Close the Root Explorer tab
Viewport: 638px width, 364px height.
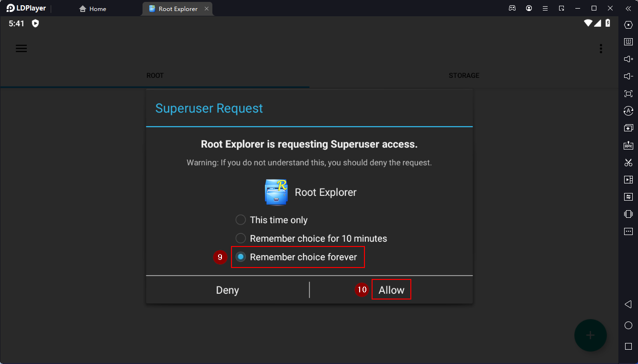point(207,9)
